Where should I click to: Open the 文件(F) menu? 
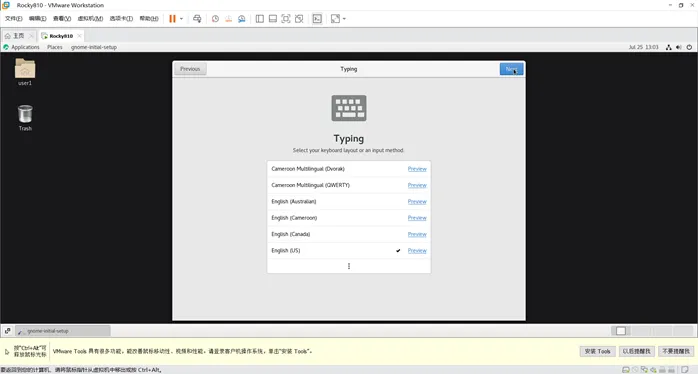pyautogui.click(x=13, y=19)
